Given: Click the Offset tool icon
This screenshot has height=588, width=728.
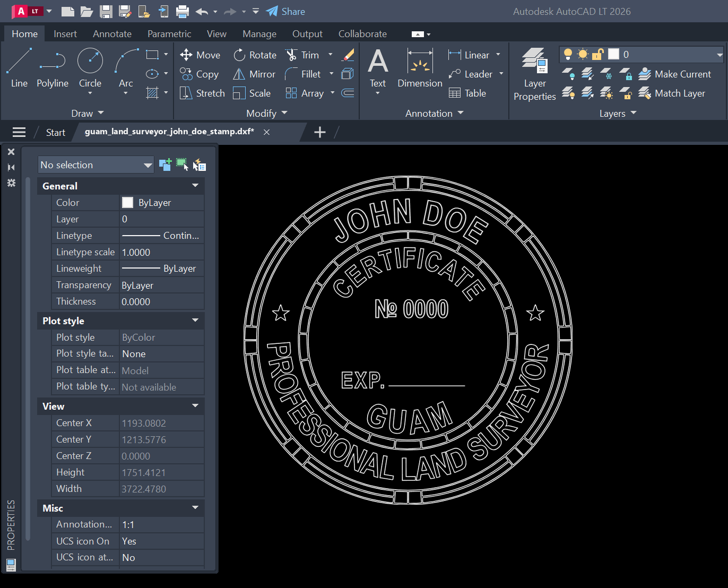Looking at the screenshot, I should 348,93.
